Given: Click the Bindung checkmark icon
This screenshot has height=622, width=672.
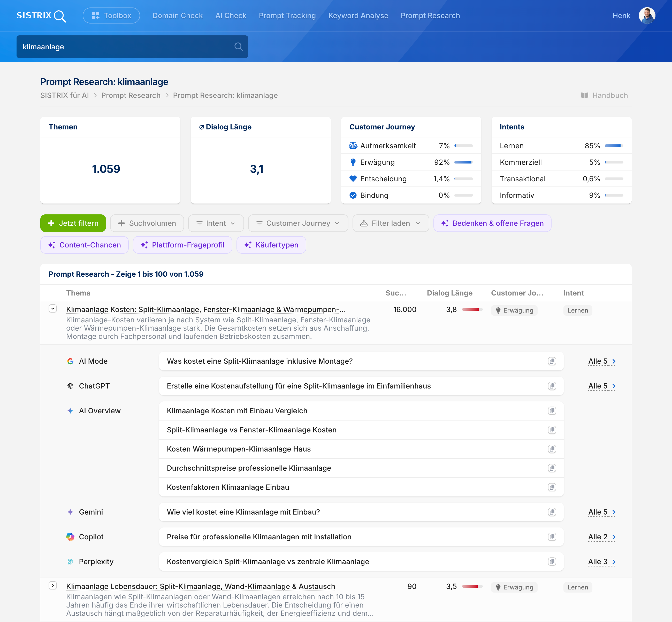Looking at the screenshot, I should point(353,195).
